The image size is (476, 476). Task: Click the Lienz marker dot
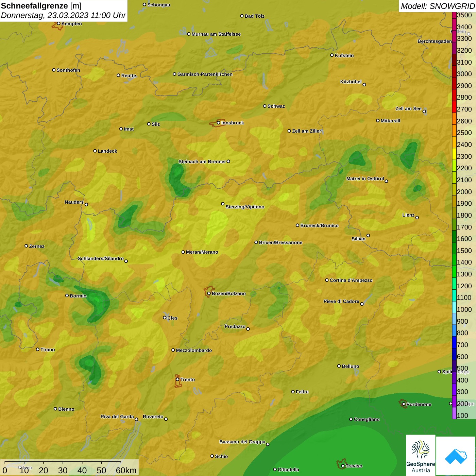(x=417, y=218)
